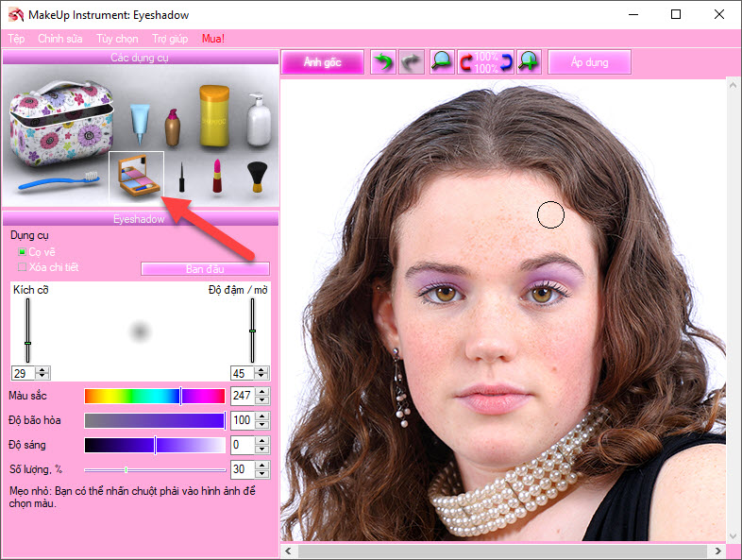This screenshot has height=560, width=742.
Task: Select the pink lipstick tool
Action: pyautogui.click(x=217, y=176)
